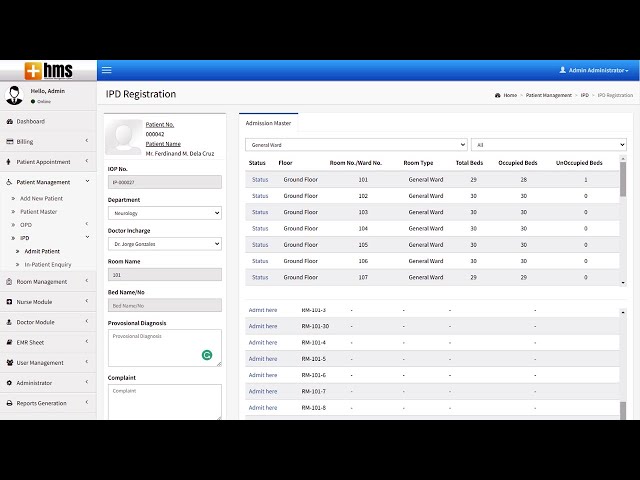640x480 pixels.
Task: Click the IOP No. field
Action: click(x=164, y=182)
